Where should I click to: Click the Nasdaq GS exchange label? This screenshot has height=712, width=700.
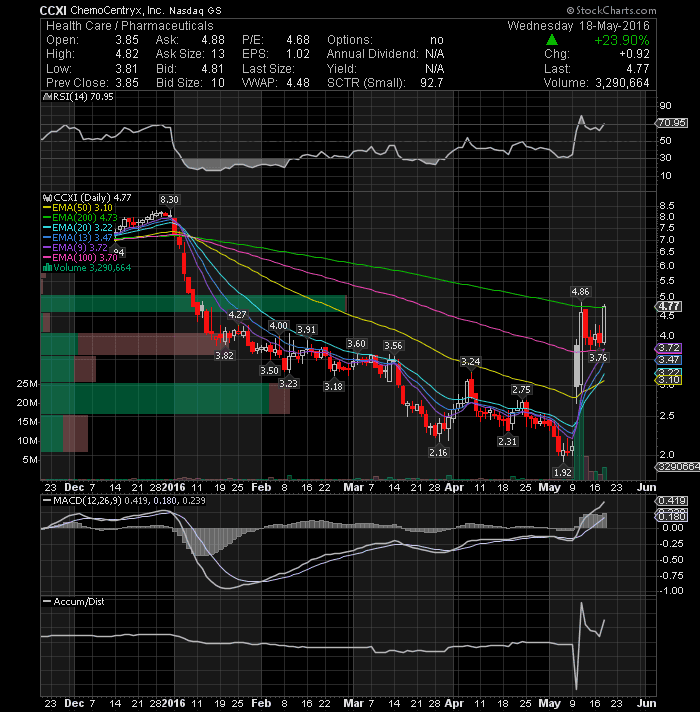pos(195,10)
